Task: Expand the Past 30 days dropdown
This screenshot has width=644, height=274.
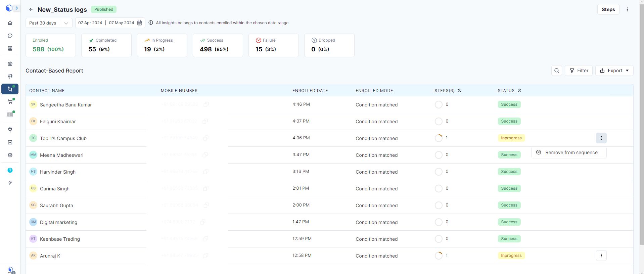Action: [x=66, y=23]
